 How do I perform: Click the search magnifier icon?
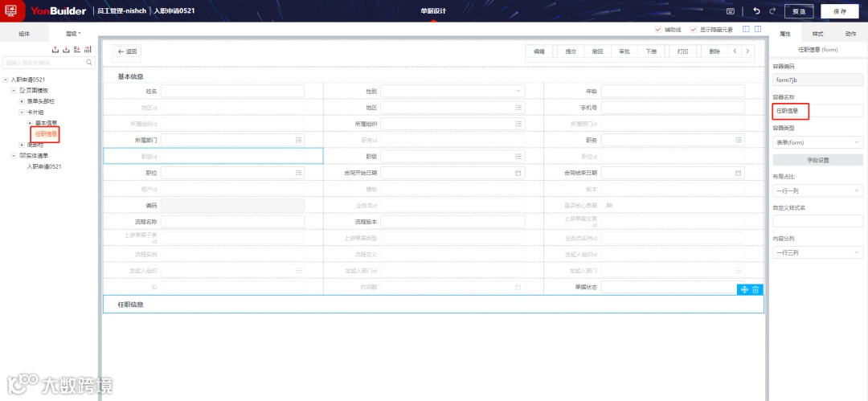point(90,63)
